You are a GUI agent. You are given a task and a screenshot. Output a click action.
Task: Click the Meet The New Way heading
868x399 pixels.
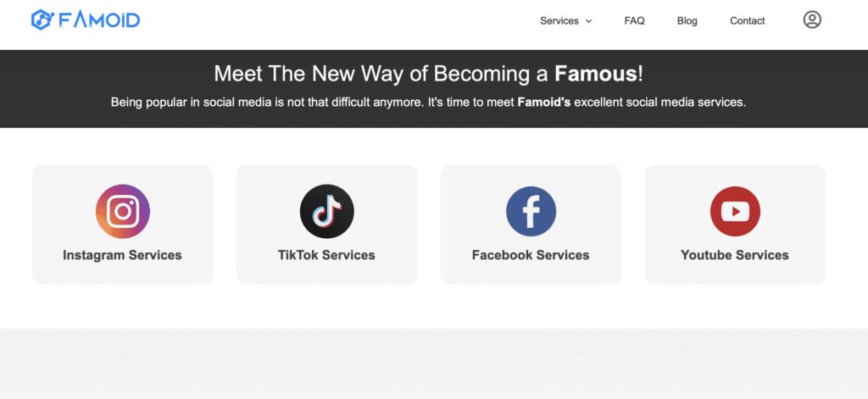[x=428, y=74]
